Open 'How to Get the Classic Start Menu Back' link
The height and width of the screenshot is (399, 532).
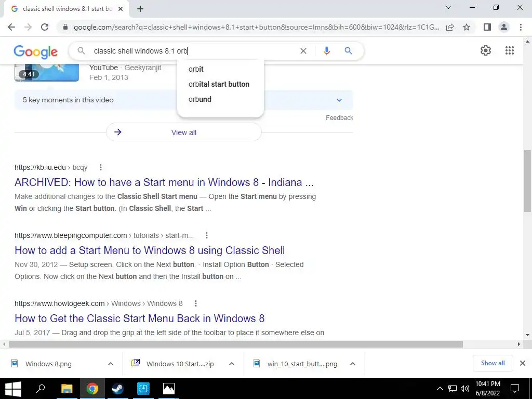tap(139, 318)
